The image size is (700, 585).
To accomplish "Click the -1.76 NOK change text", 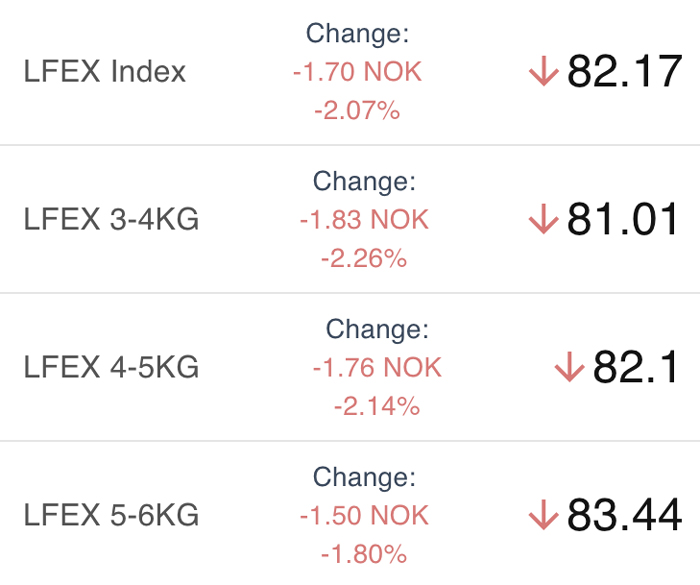I will [x=377, y=367].
